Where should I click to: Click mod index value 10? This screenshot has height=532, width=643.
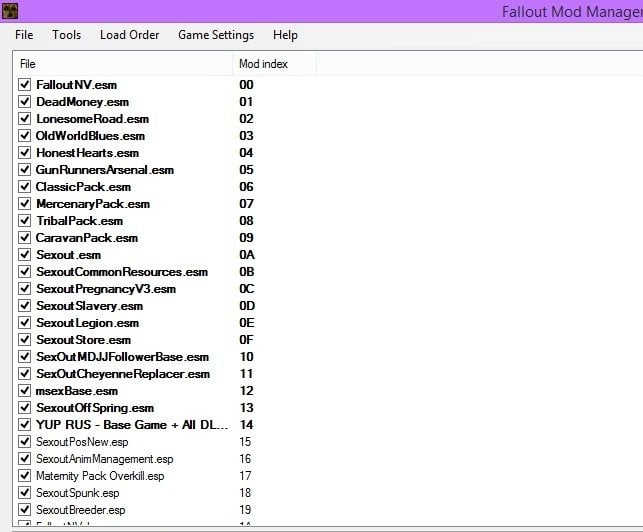tap(246, 357)
